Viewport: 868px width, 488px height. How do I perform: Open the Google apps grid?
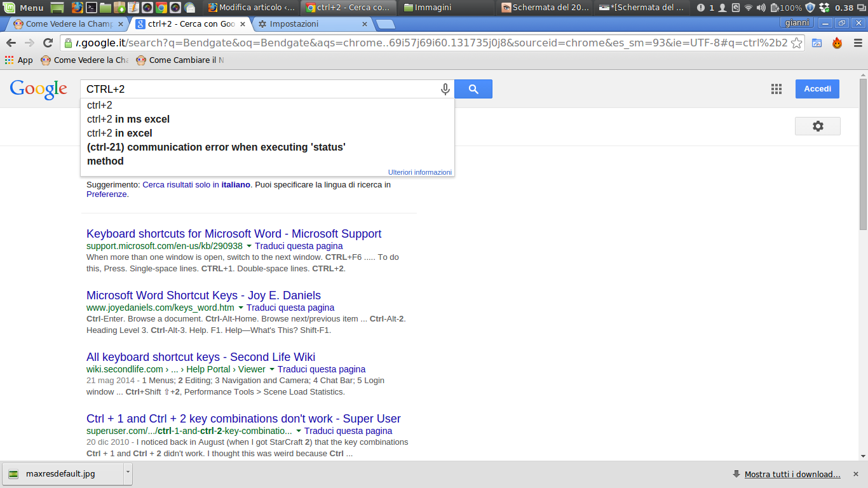click(776, 89)
